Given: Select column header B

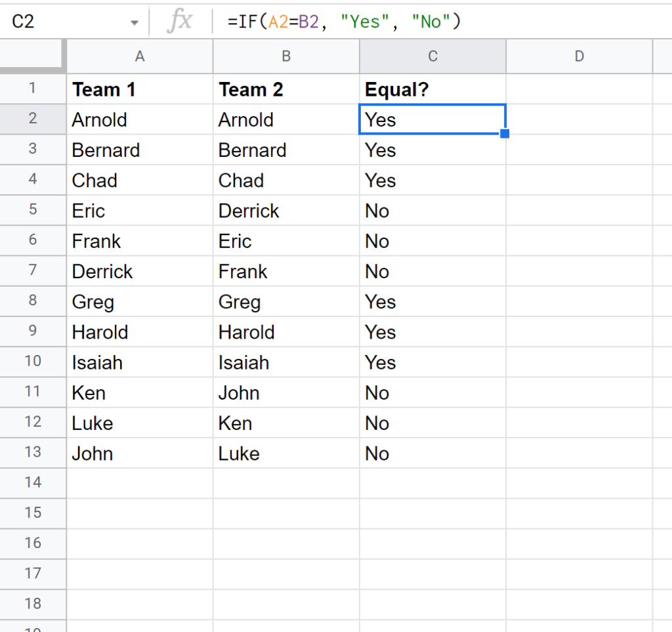Looking at the screenshot, I should pos(285,56).
